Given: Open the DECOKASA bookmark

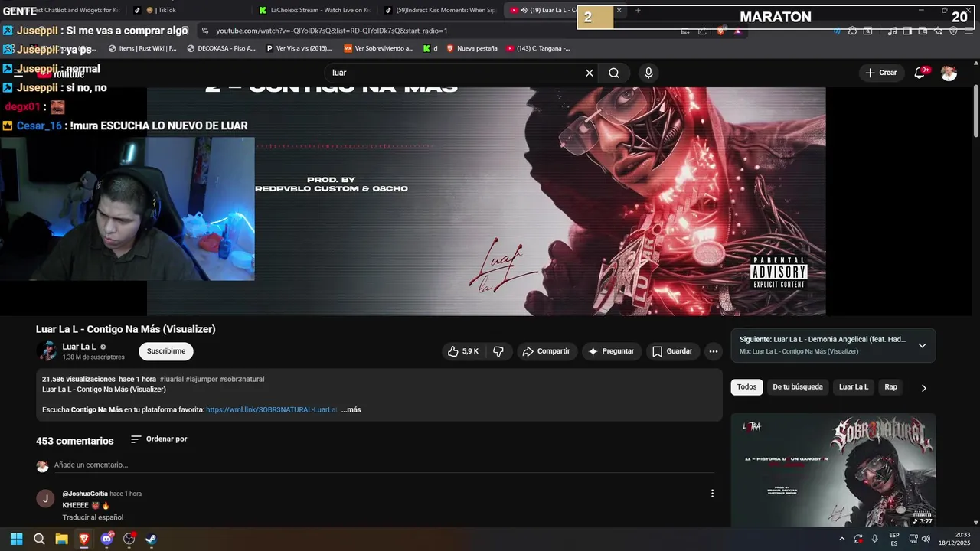Looking at the screenshot, I should 220,48.
